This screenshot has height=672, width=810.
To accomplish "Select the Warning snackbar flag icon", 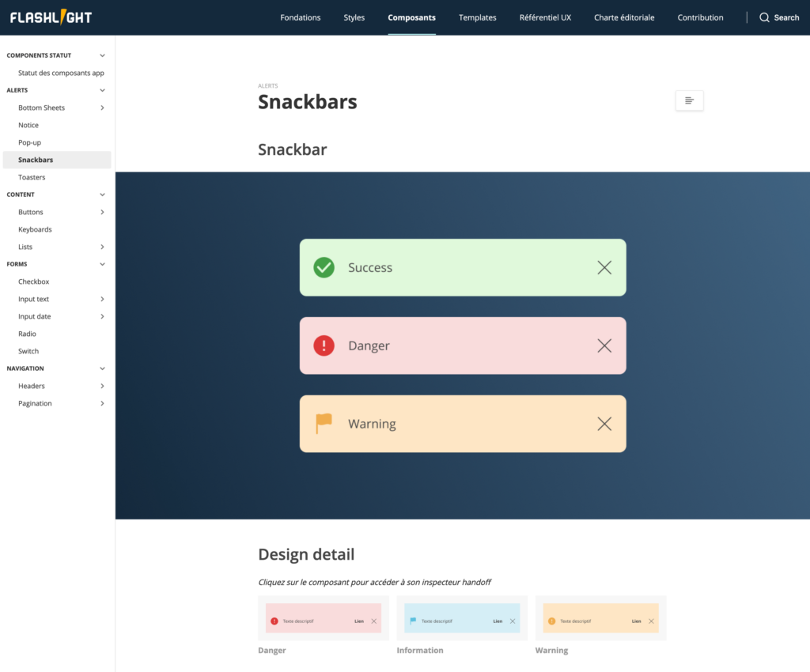I will pos(324,423).
